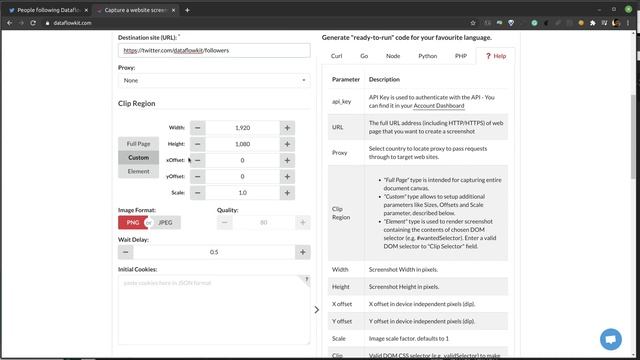Open the Chrome profile avatar
The image size is (640, 360).
coord(616,23)
